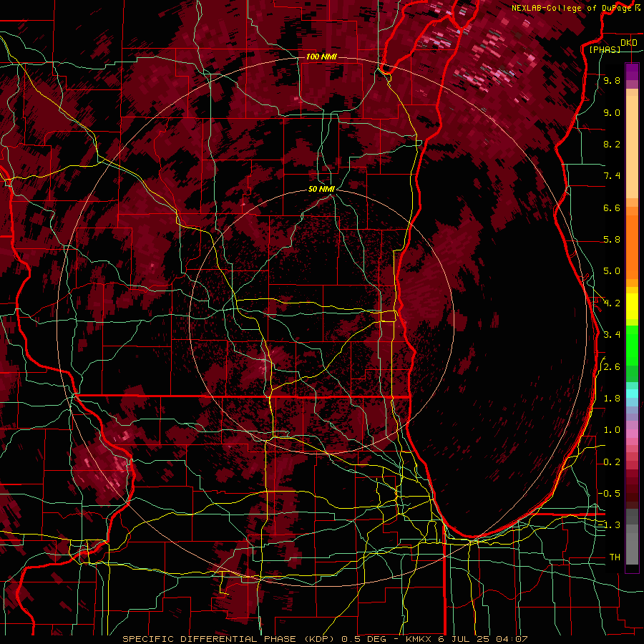Viewport: 644px width, 644px height.
Task: Click the [PHAS] units label
Action: [x=605, y=49]
